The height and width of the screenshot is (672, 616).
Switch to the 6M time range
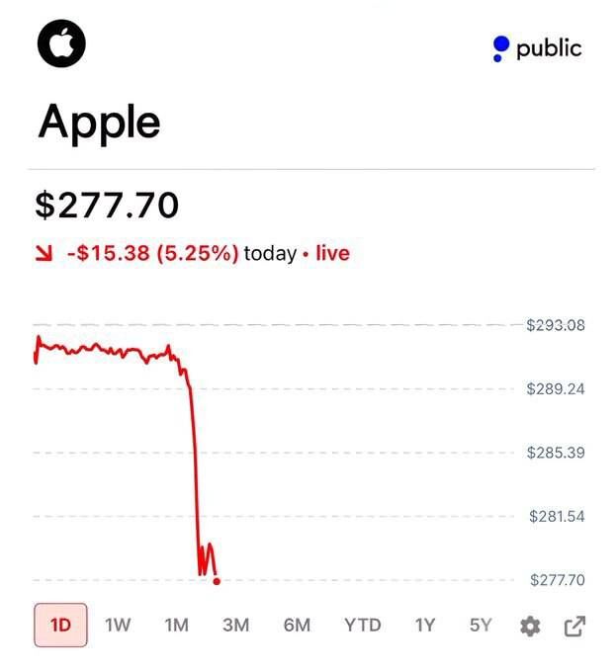297,626
